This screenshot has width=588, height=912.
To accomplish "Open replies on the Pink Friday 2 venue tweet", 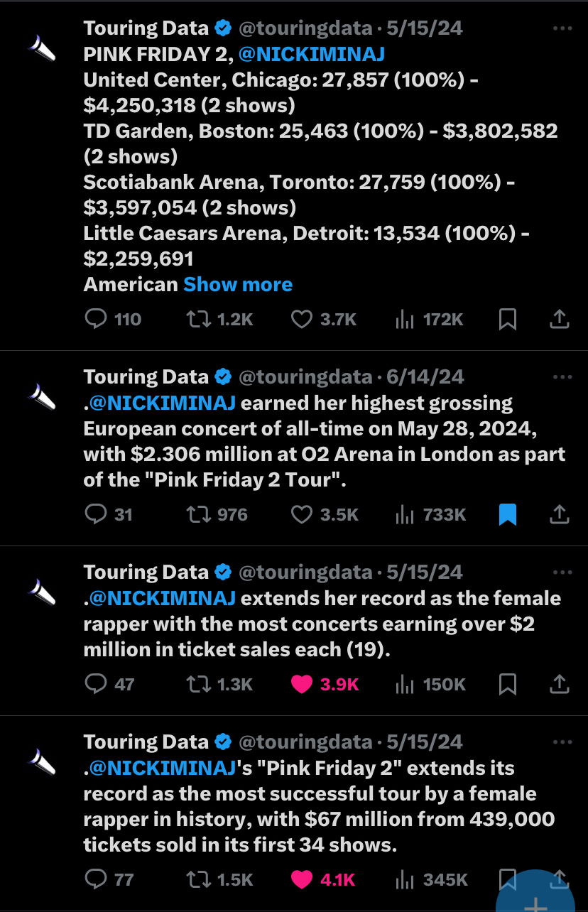I will click(112, 320).
